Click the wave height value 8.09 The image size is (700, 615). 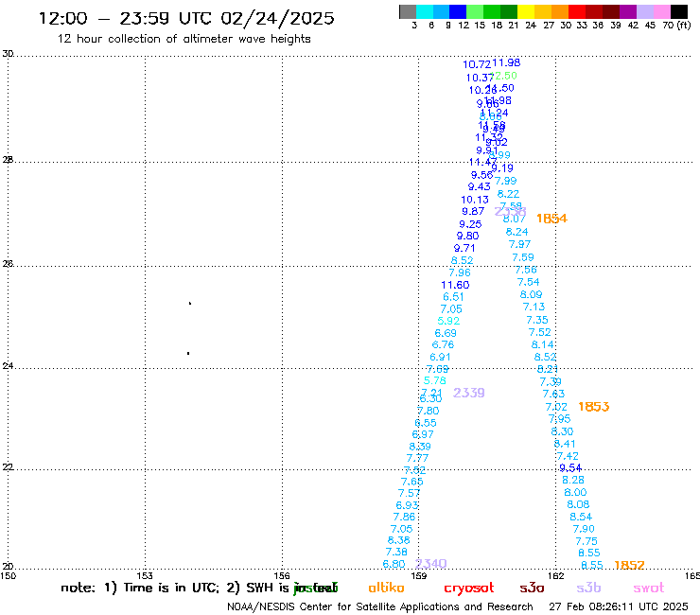[x=531, y=295]
